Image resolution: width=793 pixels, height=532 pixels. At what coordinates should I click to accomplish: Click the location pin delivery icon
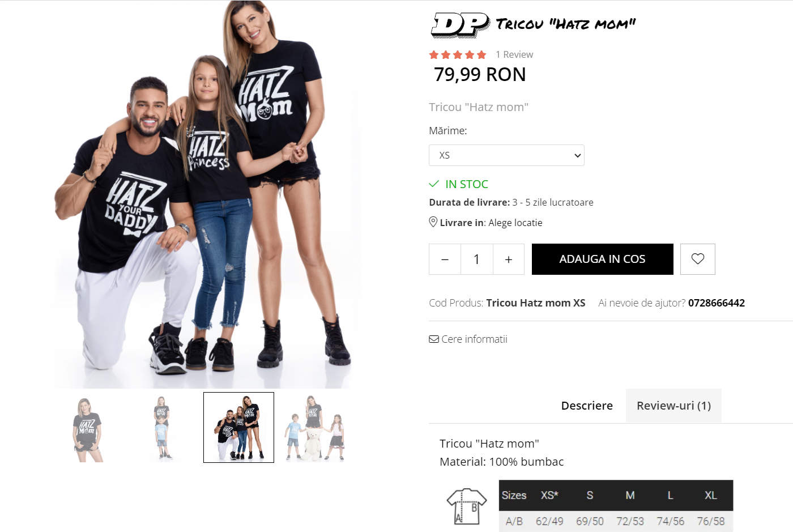tap(433, 222)
